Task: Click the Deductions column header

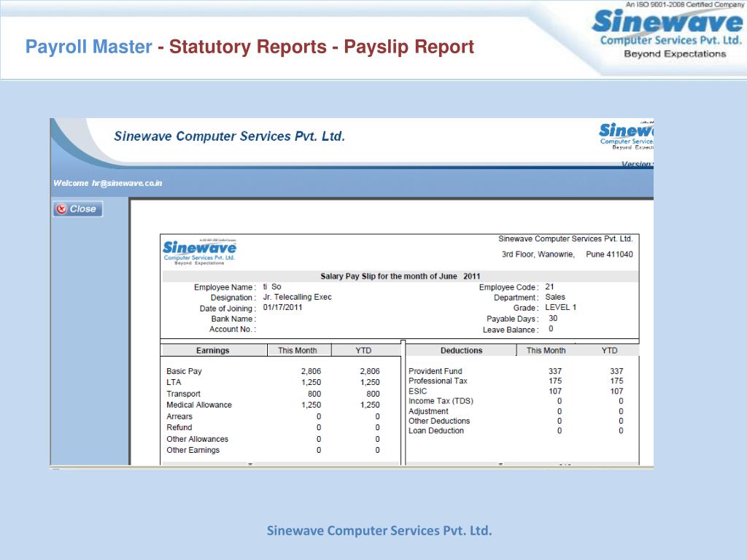Action: coord(461,351)
